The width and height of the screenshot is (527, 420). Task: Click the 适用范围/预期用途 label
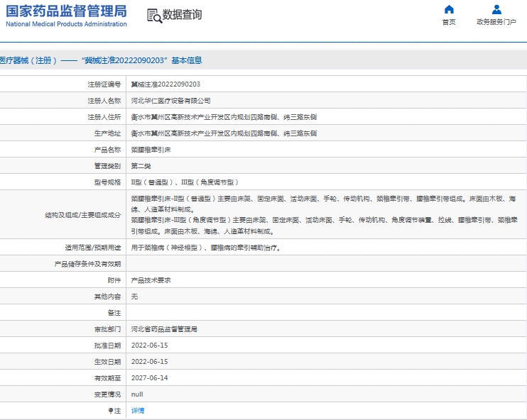point(93,248)
